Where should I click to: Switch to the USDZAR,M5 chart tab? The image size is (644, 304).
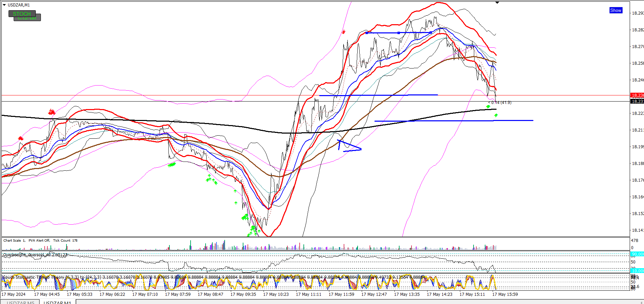(x=20, y=302)
